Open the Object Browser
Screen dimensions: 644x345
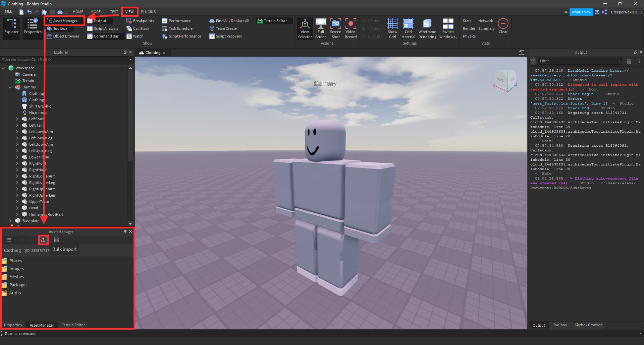click(x=63, y=36)
